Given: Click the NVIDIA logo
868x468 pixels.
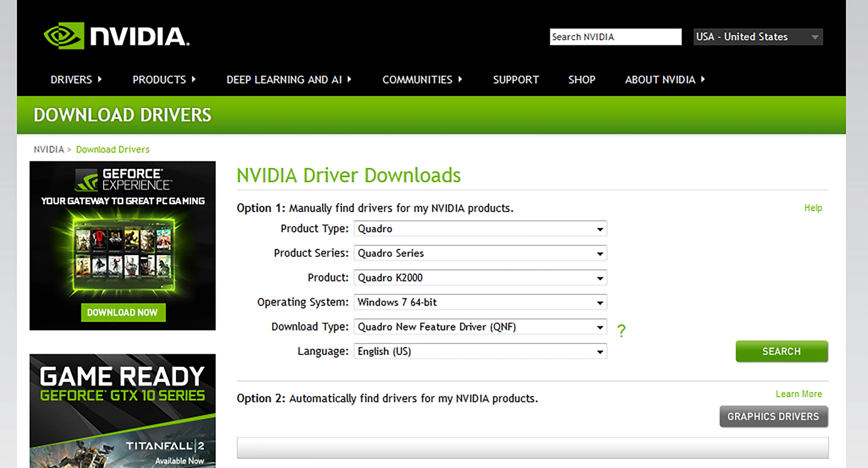Looking at the screenshot, I should click(116, 36).
